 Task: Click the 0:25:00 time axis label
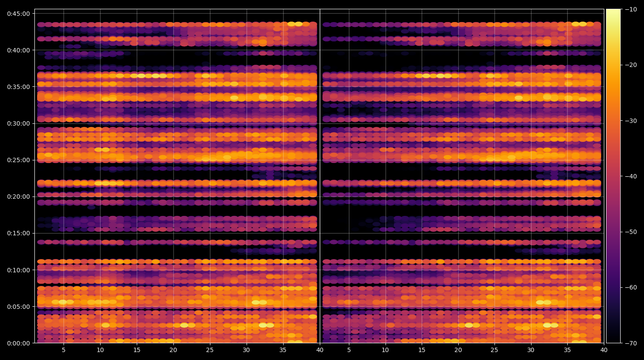coord(19,160)
